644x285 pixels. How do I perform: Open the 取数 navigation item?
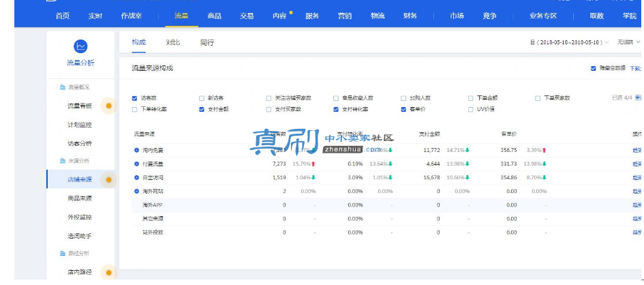(x=597, y=16)
